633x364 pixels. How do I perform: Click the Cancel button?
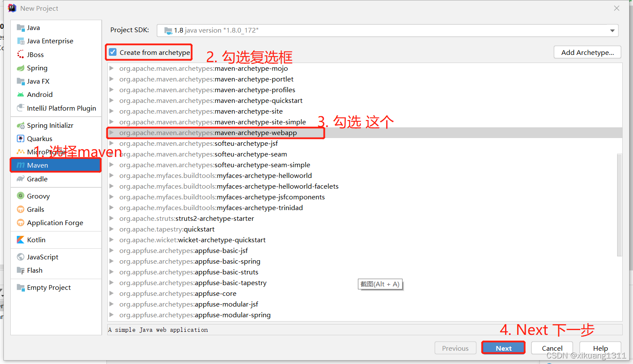pyautogui.click(x=552, y=348)
